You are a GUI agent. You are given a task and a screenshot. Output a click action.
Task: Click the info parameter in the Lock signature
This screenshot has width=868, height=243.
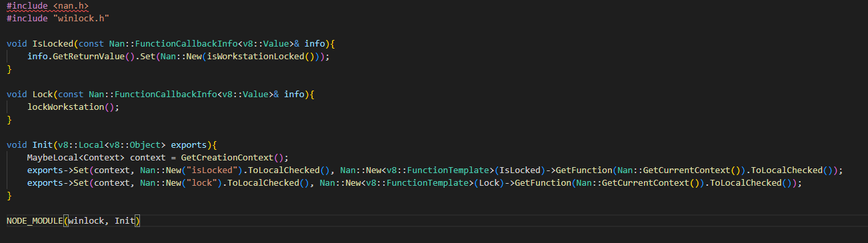click(294, 95)
